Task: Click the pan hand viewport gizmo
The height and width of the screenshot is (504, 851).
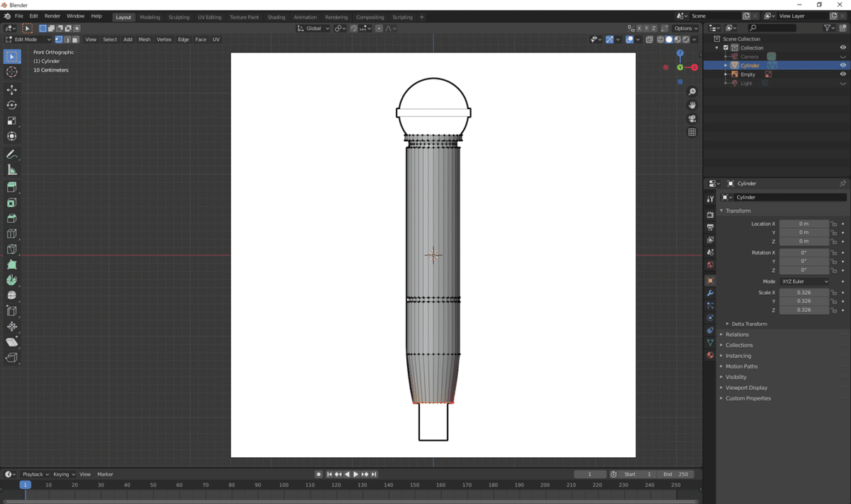Action: [692, 105]
